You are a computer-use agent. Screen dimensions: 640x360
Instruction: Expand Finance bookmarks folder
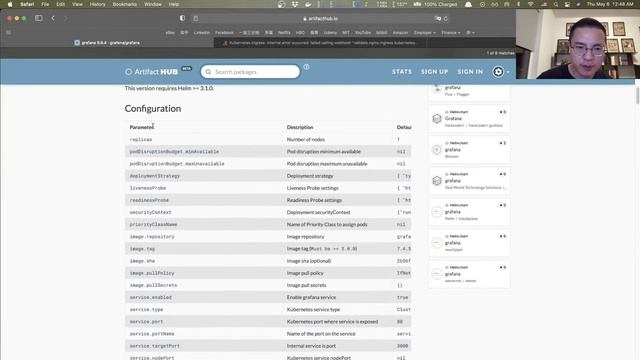coord(451,33)
